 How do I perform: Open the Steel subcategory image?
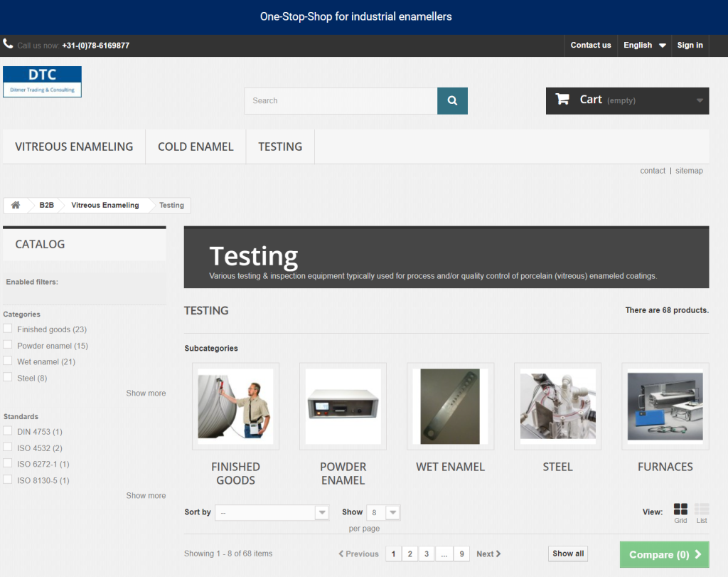point(557,406)
